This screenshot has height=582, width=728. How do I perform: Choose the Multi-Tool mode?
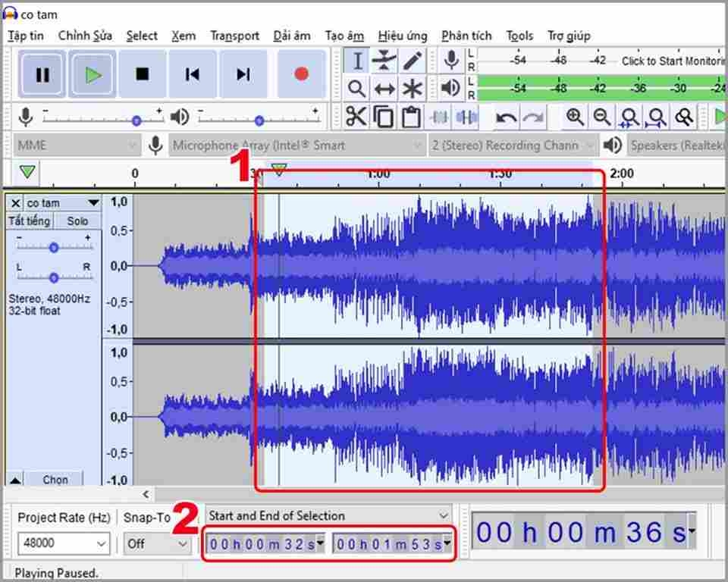point(413,88)
